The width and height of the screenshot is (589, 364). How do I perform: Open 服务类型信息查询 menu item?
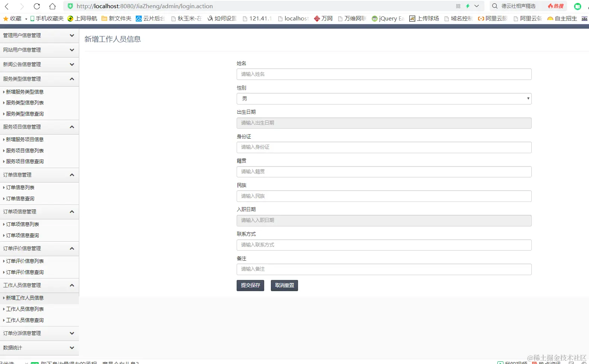point(25,114)
